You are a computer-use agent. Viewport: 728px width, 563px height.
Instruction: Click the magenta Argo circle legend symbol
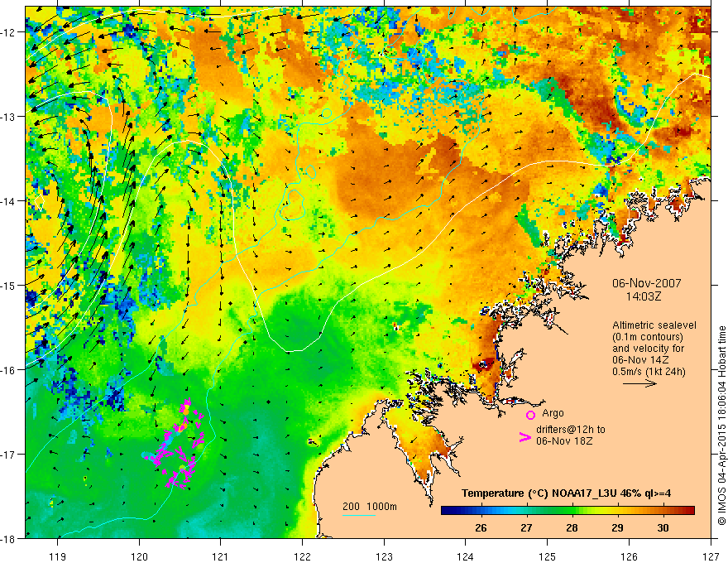(530, 415)
